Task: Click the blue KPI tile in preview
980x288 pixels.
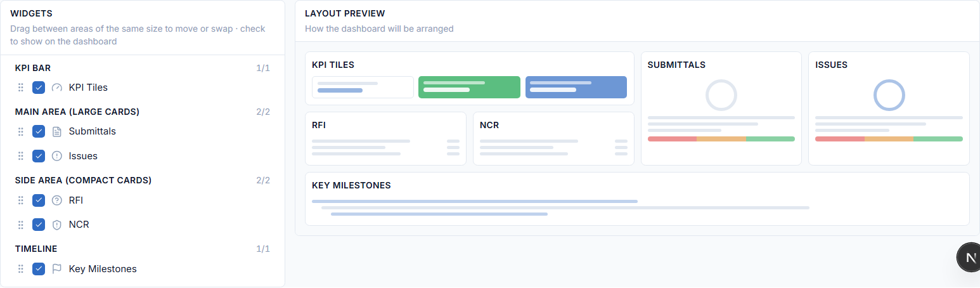Action: pyautogui.click(x=576, y=88)
